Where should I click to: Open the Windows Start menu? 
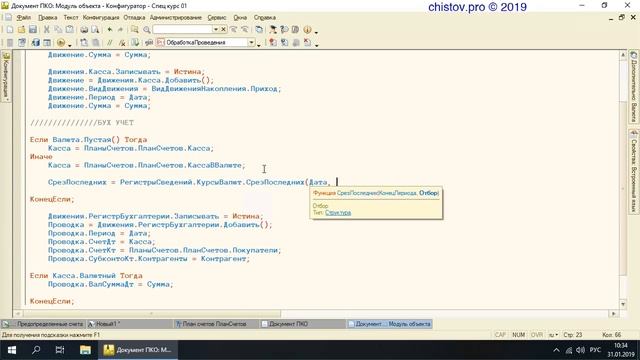coord(12,350)
